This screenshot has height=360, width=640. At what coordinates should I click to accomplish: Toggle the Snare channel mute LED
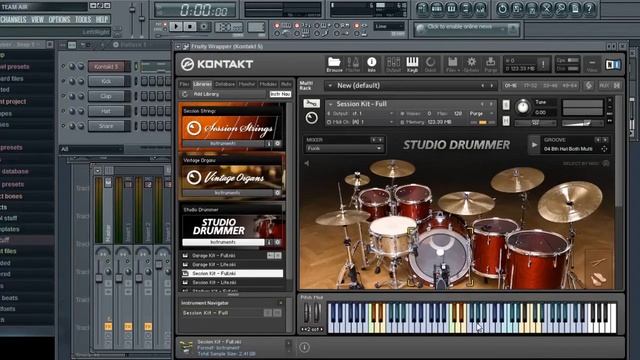pyautogui.click(x=63, y=126)
